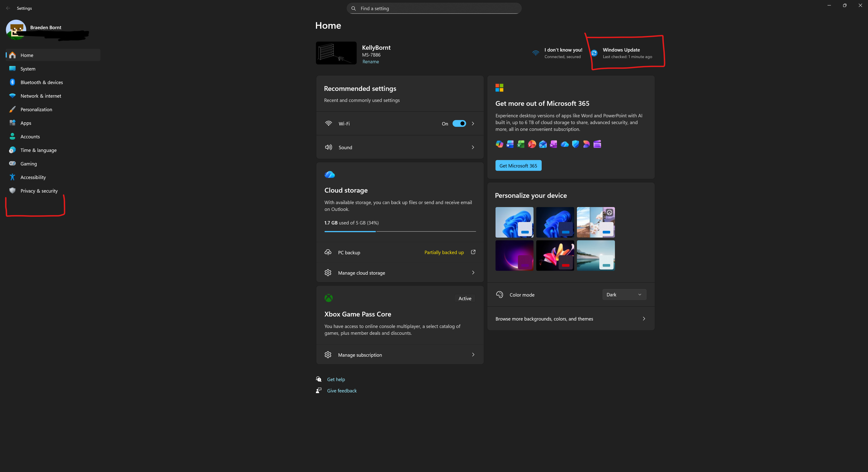Click the OneDrive cloud icon above Cloud storage
868x472 pixels.
point(330,175)
